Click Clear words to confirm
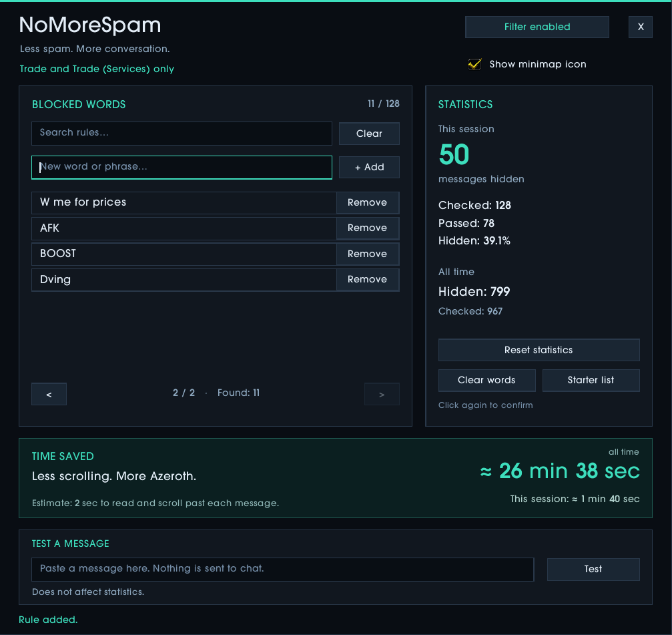This screenshot has width=672, height=635. pos(487,381)
